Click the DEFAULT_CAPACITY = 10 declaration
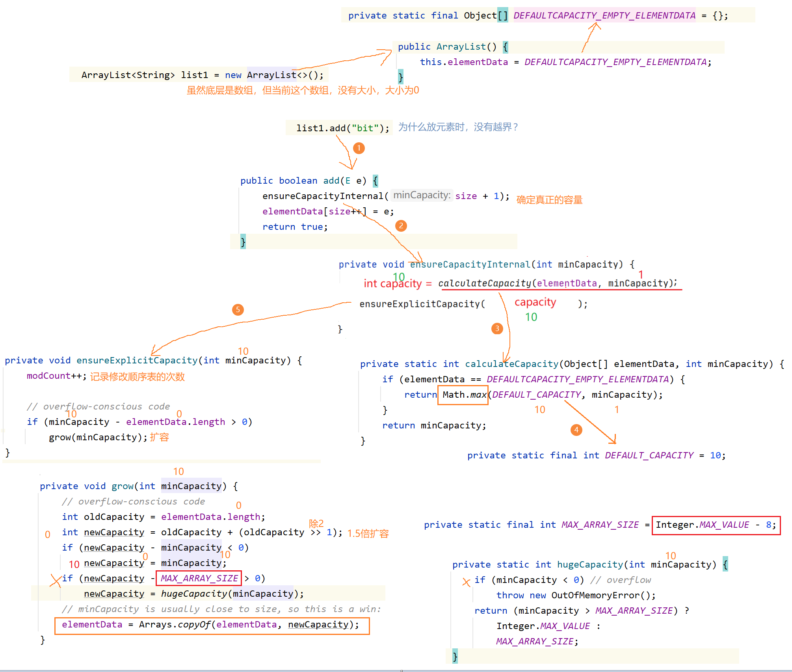This screenshot has width=792, height=672. 596,456
